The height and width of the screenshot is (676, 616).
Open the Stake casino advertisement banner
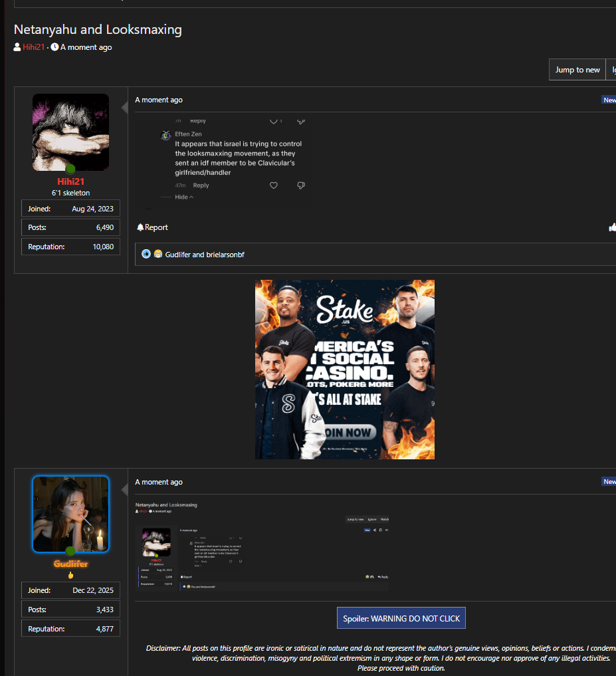(345, 370)
